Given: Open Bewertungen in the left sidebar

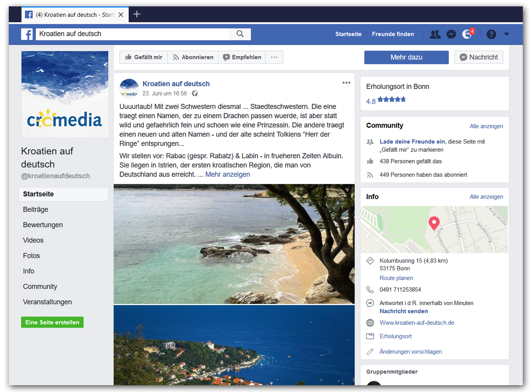Looking at the screenshot, I should point(43,225).
